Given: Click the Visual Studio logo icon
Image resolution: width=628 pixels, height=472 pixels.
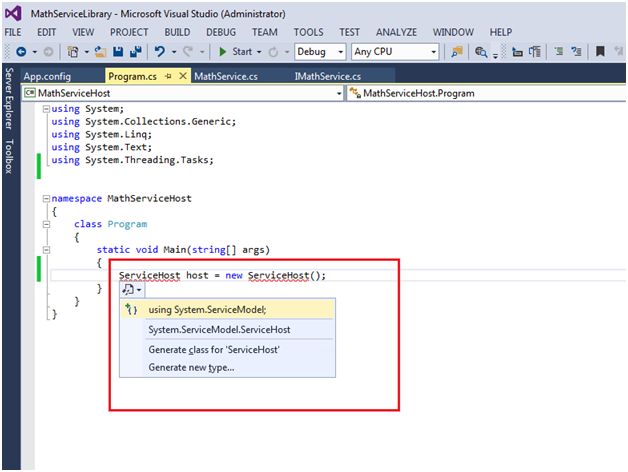Looking at the screenshot, I should point(13,14).
